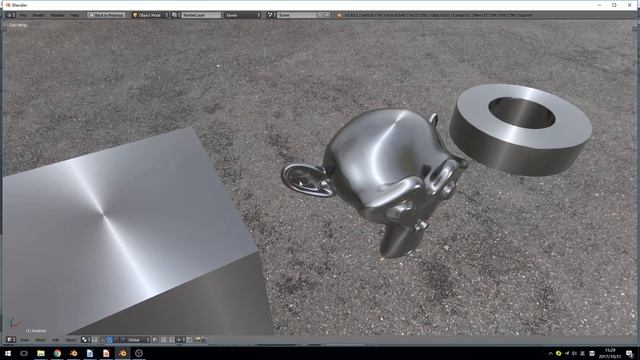This screenshot has height=360, width=640.
Task: Click the green tray application icon
Action: [x=558, y=353]
